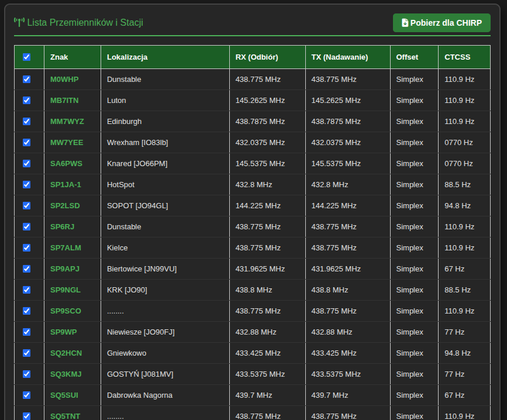Image resolution: width=507 pixels, height=420 pixels.
Task: Uncheck the checkbox for SP1JA-1 HotSpot
Action: (x=26, y=184)
